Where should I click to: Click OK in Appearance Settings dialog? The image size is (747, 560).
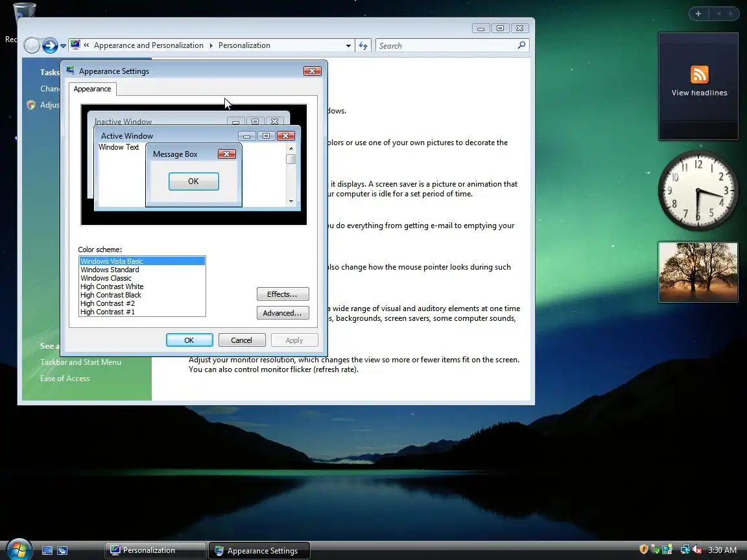click(189, 340)
